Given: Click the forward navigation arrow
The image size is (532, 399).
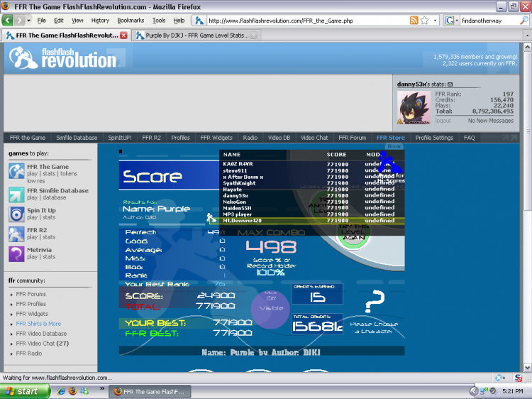Looking at the screenshot, I should point(20,21).
